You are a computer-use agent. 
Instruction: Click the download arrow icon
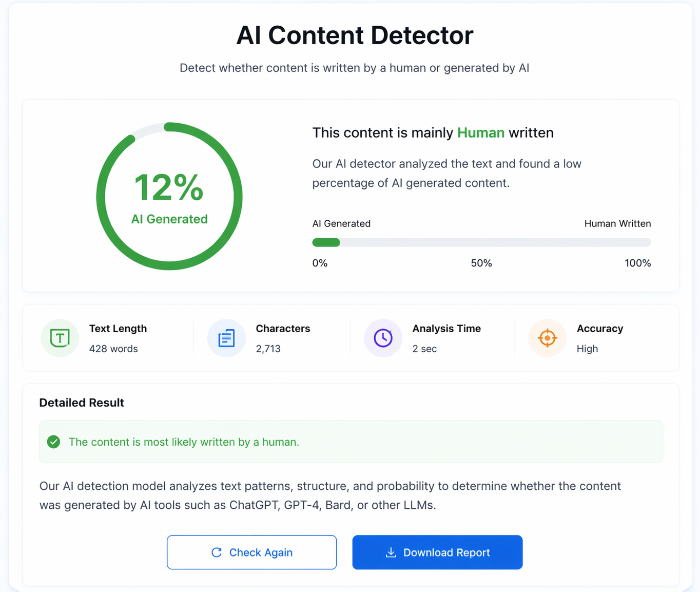pyautogui.click(x=391, y=552)
